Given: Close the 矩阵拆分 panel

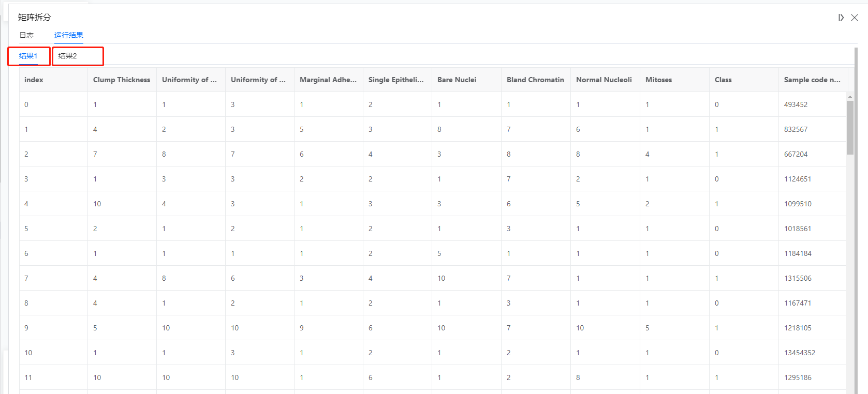Looking at the screenshot, I should coord(855,18).
